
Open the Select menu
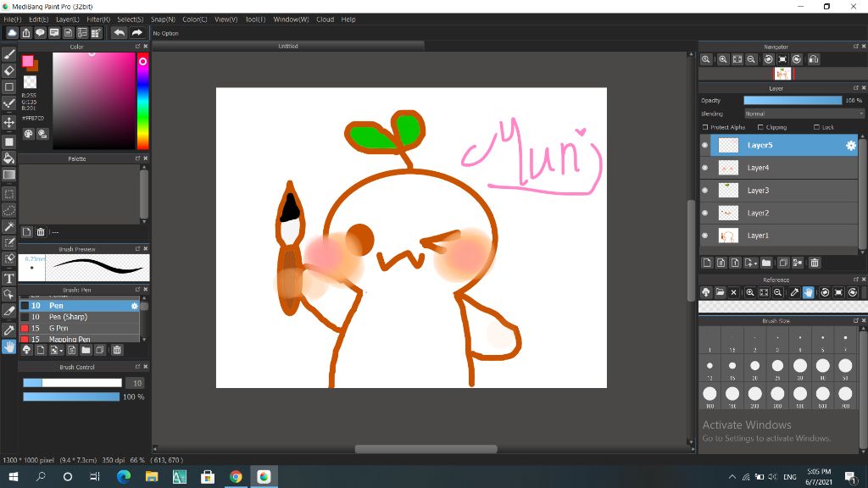[x=130, y=19]
